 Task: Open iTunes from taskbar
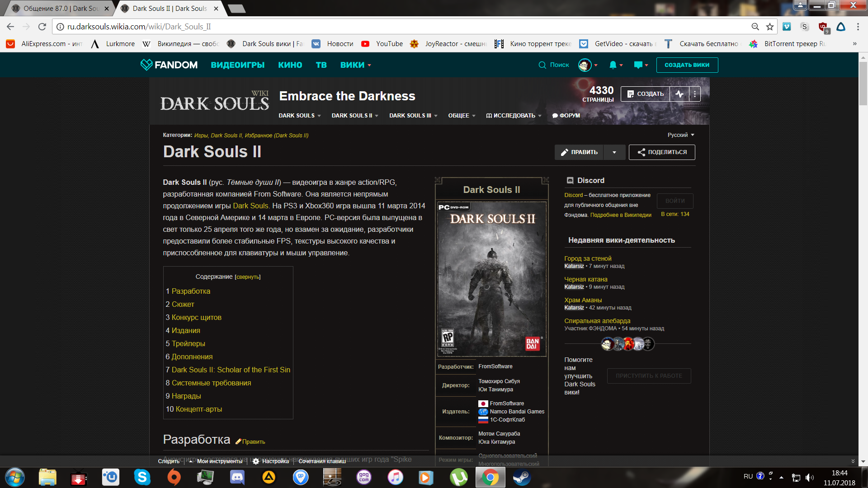click(395, 477)
